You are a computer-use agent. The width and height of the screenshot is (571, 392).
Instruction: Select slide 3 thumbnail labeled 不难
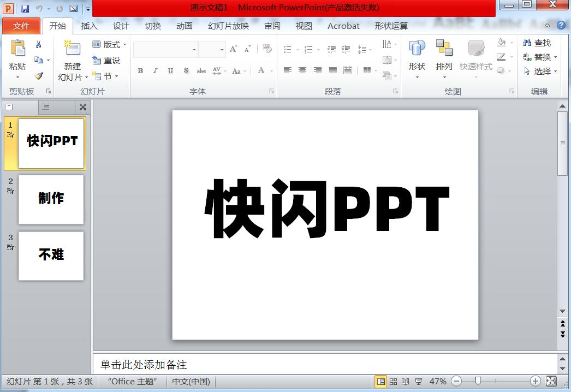[51, 256]
